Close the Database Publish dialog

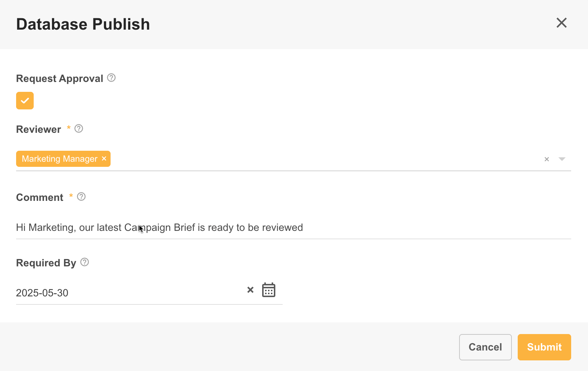(x=561, y=23)
